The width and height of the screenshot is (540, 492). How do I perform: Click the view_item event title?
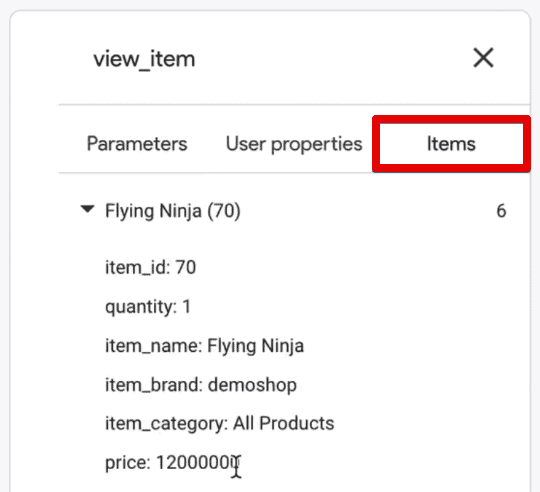click(x=144, y=59)
